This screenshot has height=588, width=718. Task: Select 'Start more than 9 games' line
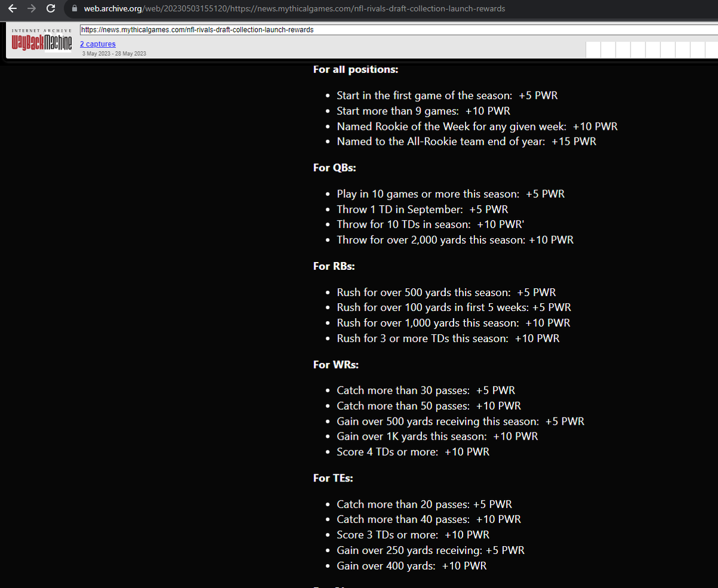click(423, 111)
